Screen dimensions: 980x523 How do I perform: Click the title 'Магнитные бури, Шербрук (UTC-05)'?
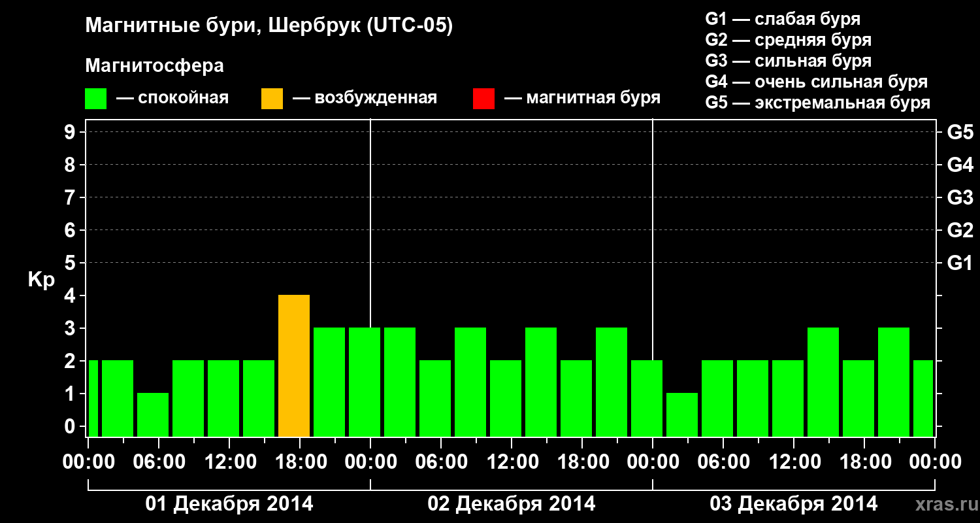[269, 27]
